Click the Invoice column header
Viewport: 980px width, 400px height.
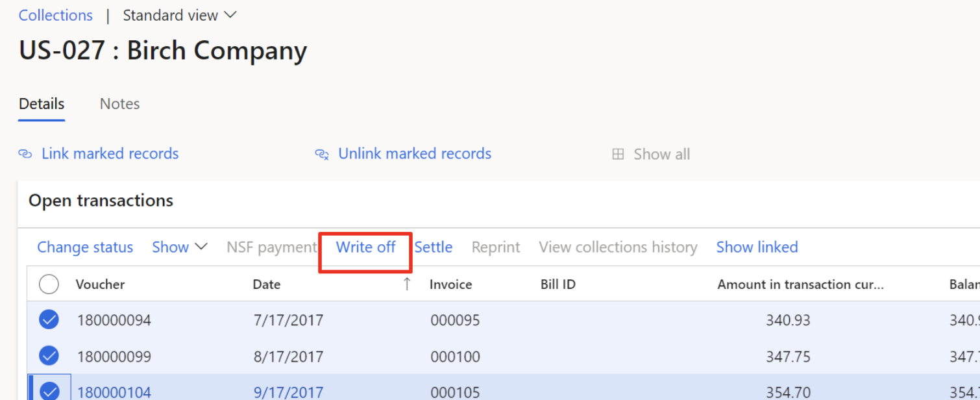tap(450, 284)
